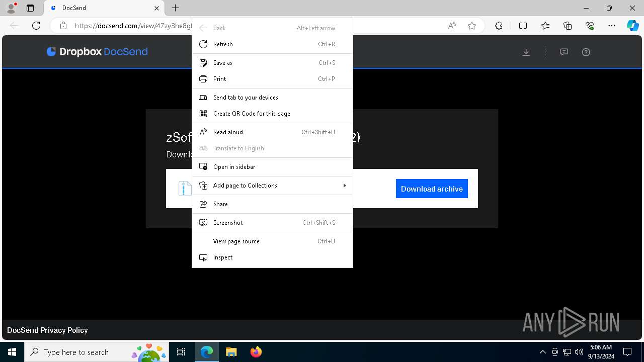
Task: Expand the Add page to Collections submenu arrow
Action: pos(345,186)
